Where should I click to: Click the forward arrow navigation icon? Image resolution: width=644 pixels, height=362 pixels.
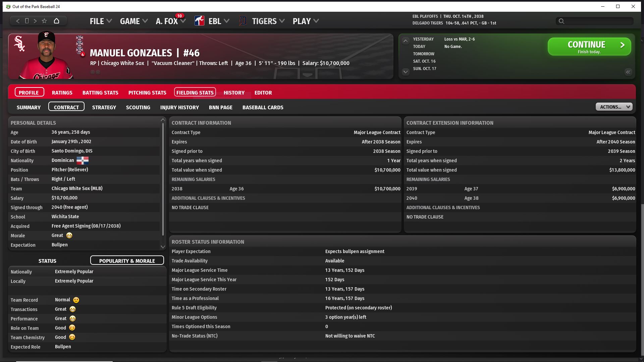click(x=35, y=21)
